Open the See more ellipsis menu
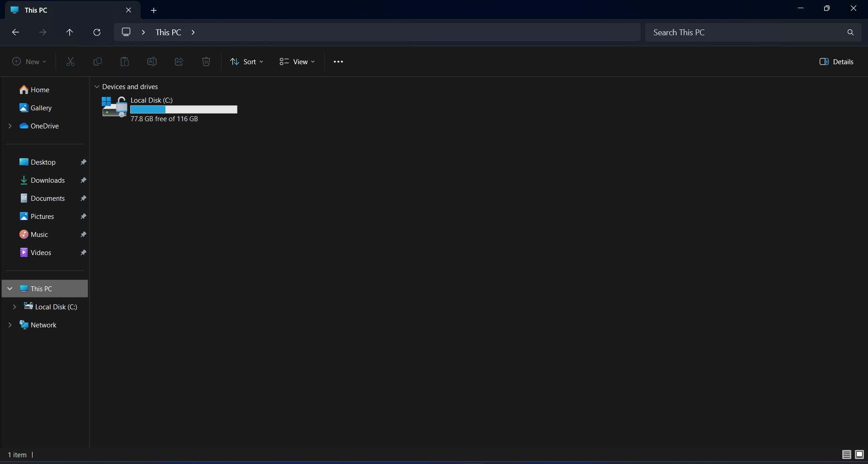 click(x=338, y=62)
